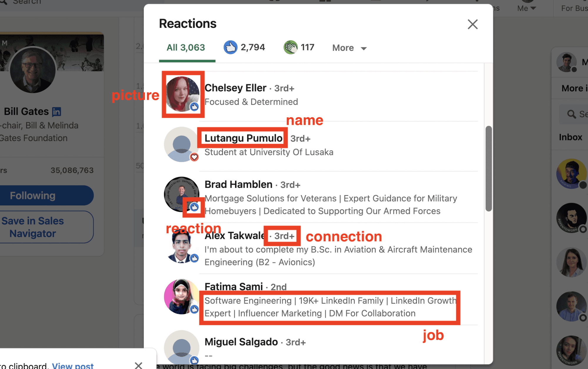Open Alex Takwale's profile photo
Image resolution: width=588 pixels, height=369 pixels.
181,246
